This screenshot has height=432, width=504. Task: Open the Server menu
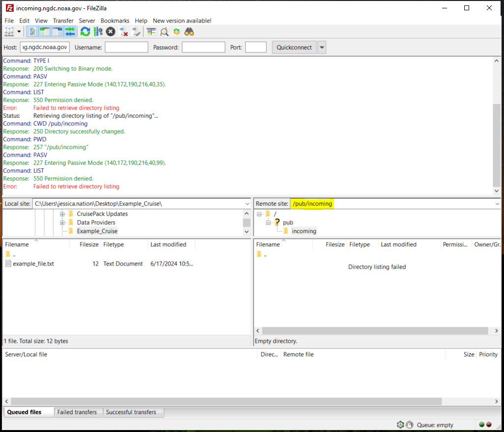(x=87, y=21)
